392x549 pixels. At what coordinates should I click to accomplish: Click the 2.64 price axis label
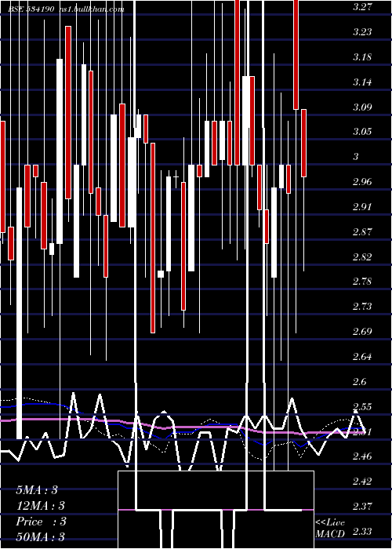[x=361, y=357]
